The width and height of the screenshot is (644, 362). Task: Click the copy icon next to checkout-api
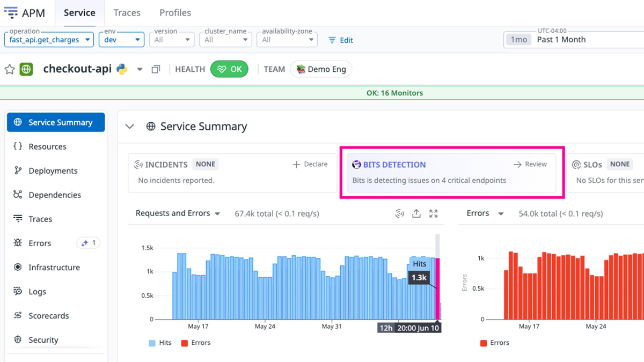click(x=156, y=69)
